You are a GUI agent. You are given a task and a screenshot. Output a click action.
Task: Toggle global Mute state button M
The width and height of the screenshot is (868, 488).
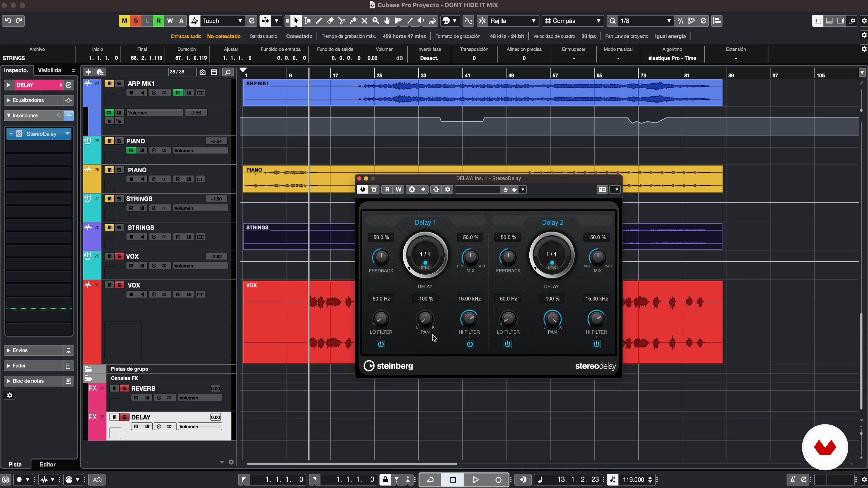124,21
